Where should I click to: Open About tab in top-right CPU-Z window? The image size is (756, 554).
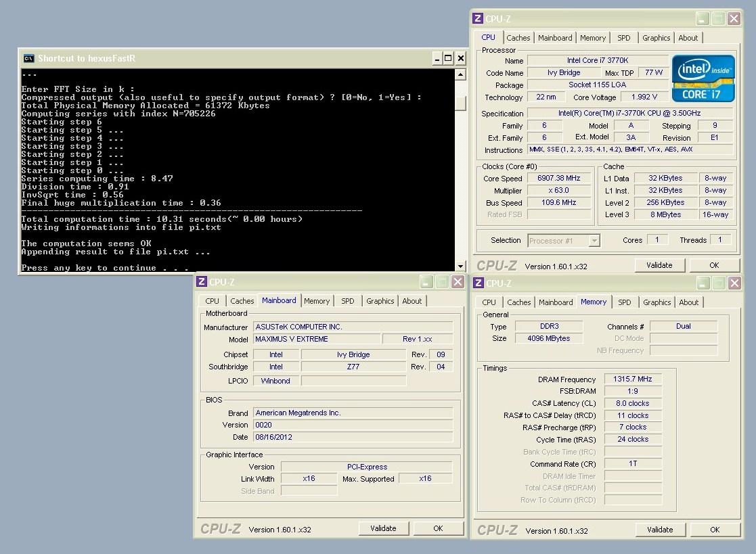(688, 38)
